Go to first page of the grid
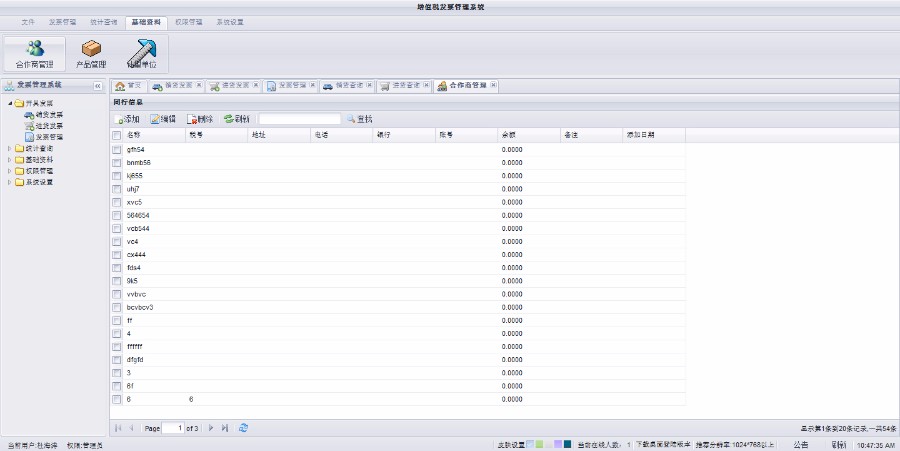This screenshot has height=451, width=900. click(118, 428)
